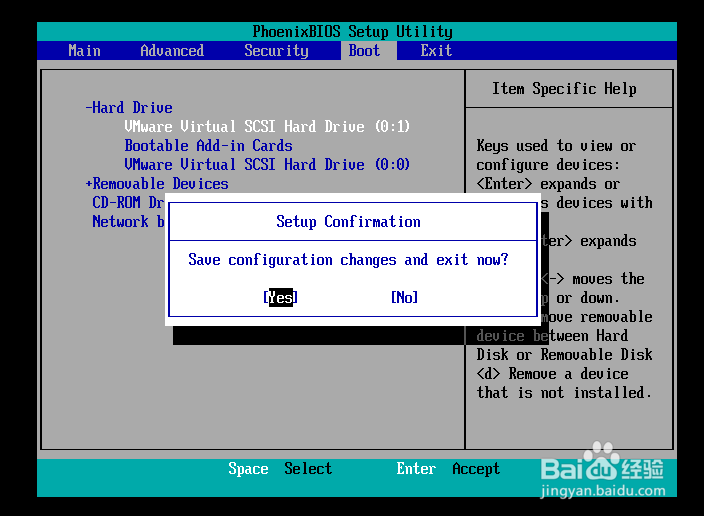Viewport: 704px width, 516px height.
Task: Select Bootable Add-in Cards entry
Action: pos(208,146)
